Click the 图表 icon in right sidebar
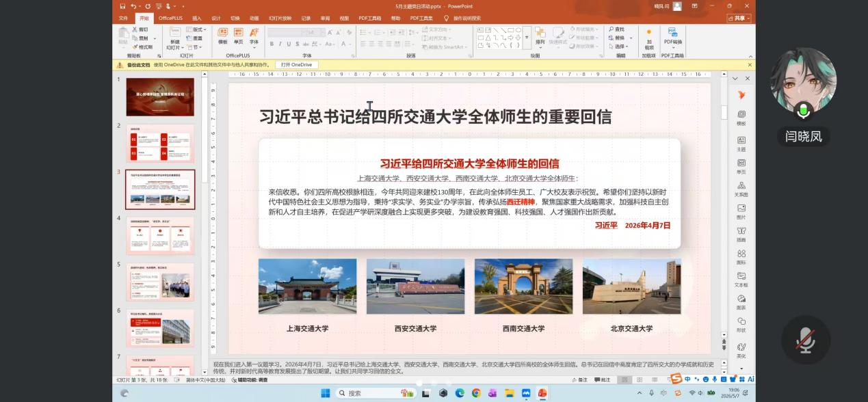 click(741, 301)
